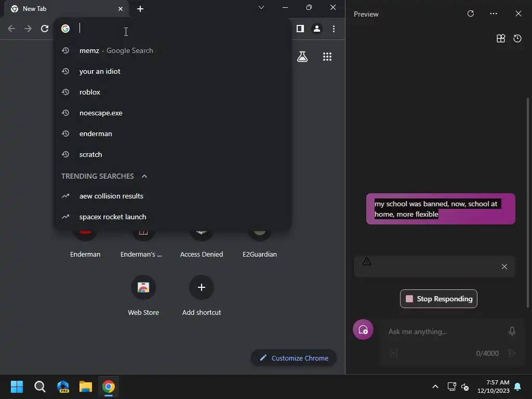The image size is (532, 399).
Task: Select 'scratch' history suggestion
Action: [172, 154]
